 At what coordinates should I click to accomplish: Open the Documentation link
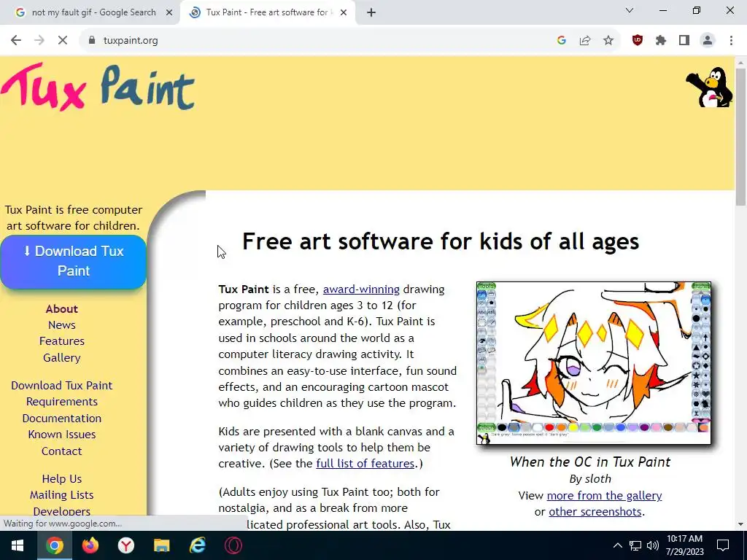tap(61, 418)
